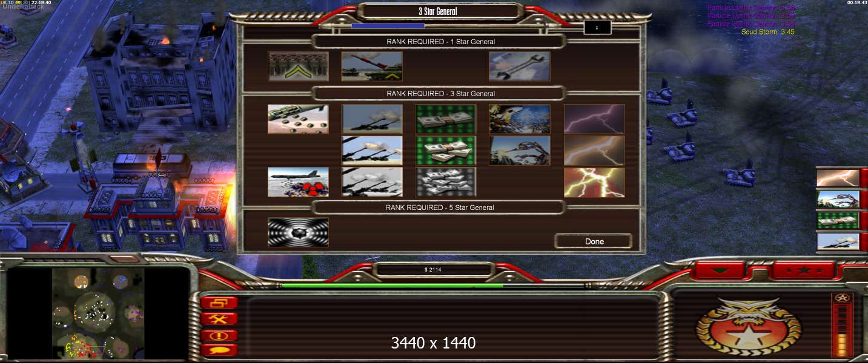The height and width of the screenshot is (363, 868).
Task: Click 'RANK REQUIRED - 5 Star General' header
Action: [440, 208]
